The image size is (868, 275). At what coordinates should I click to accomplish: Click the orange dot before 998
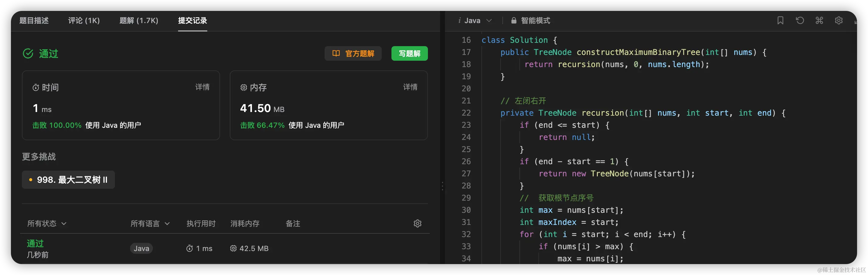click(31, 180)
